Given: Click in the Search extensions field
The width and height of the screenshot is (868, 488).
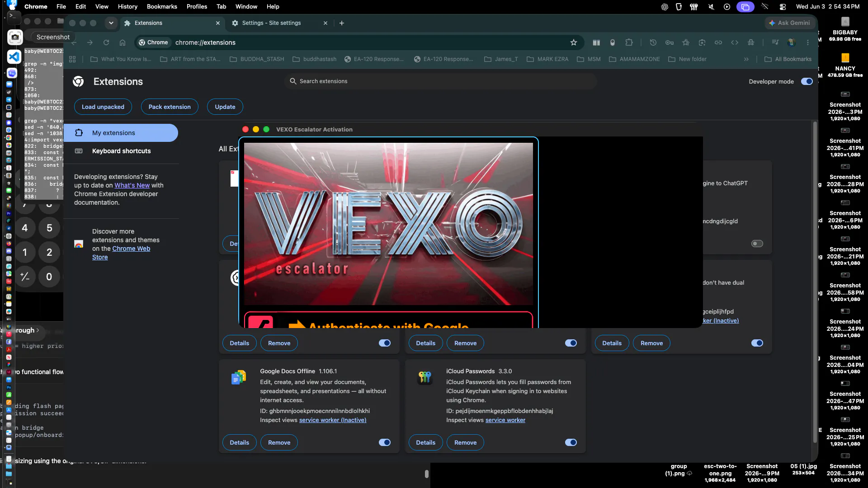Looking at the screenshot, I should [x=441, y=81].
